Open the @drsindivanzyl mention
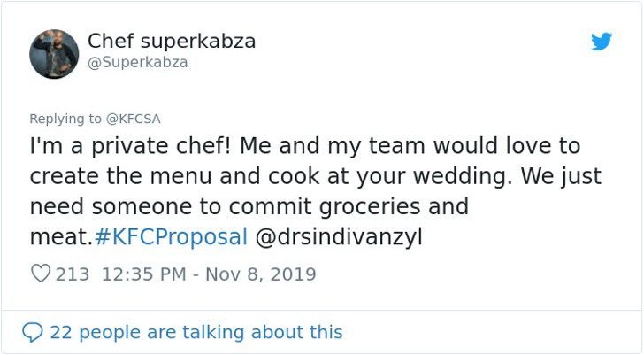The image size is (644, 355). [x=343, y=238]
